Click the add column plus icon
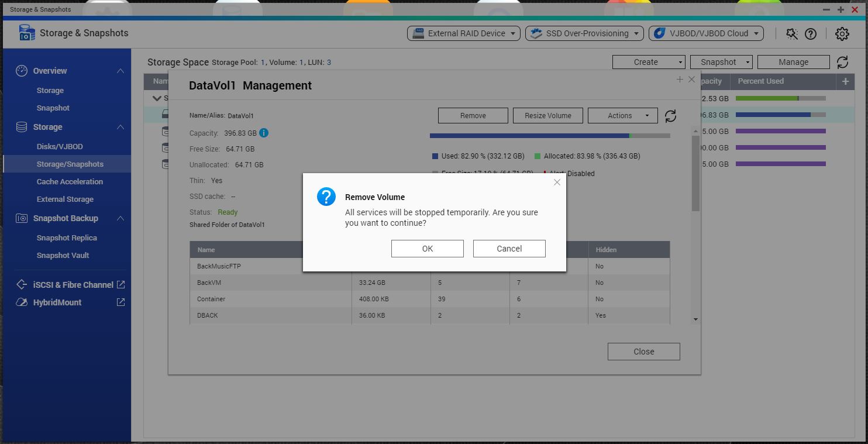Viewport: 868px width, 444px height. tap(845, 81)
